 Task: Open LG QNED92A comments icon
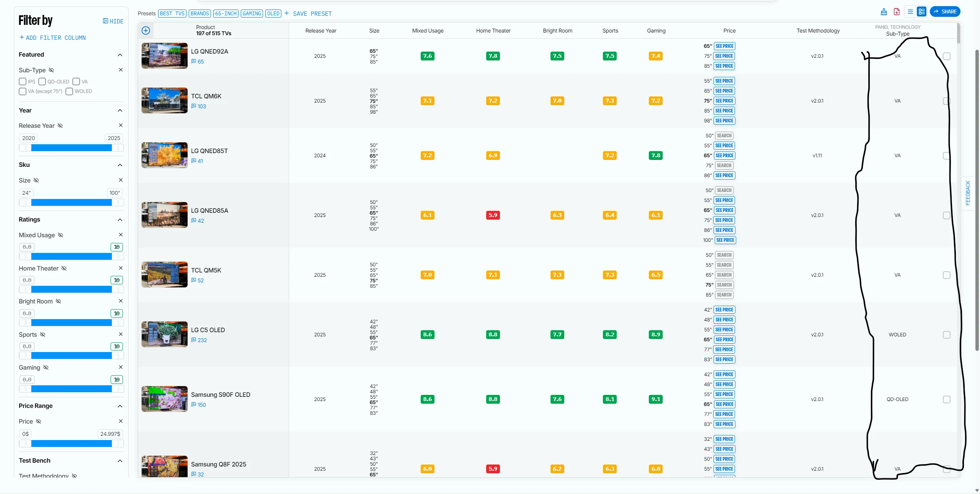click(194, 62)
